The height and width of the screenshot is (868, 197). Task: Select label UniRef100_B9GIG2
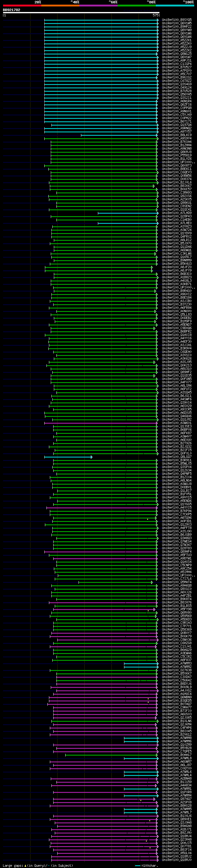pyautogui.click(x=177, y=78)
